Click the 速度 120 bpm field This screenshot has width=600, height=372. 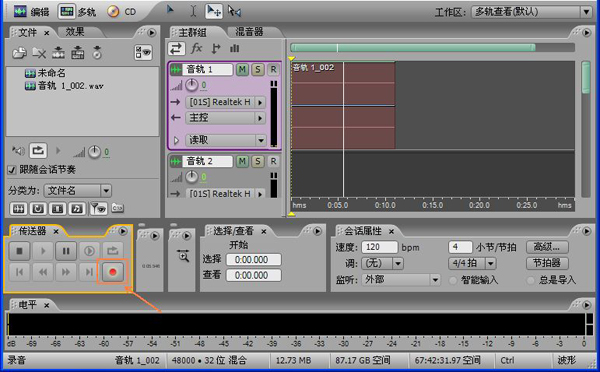coord(379,247)
